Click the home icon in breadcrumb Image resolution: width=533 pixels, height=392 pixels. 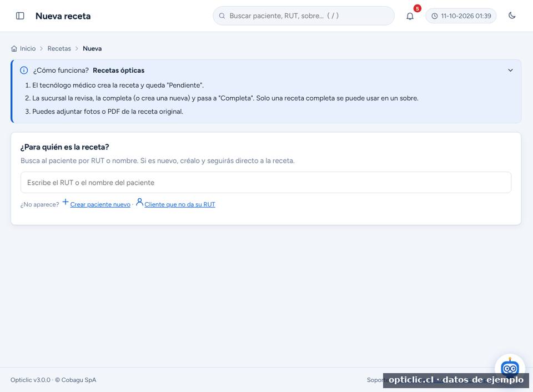(14, 49)
